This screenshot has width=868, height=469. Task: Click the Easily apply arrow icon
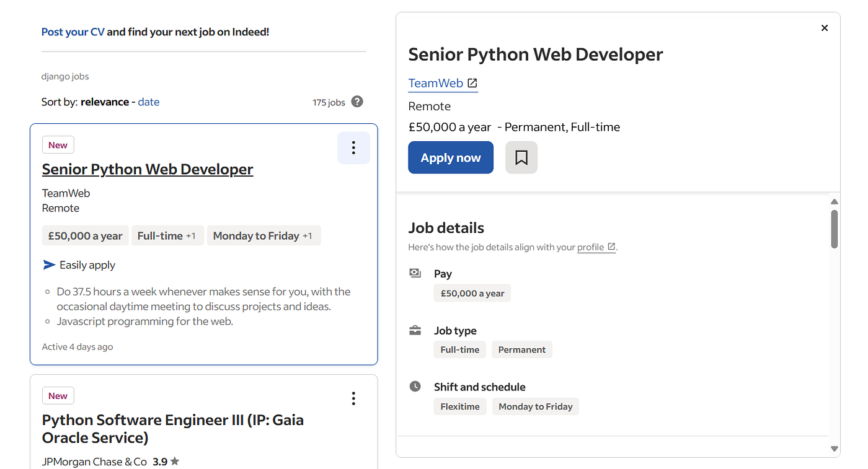click(x=50, y=265)
